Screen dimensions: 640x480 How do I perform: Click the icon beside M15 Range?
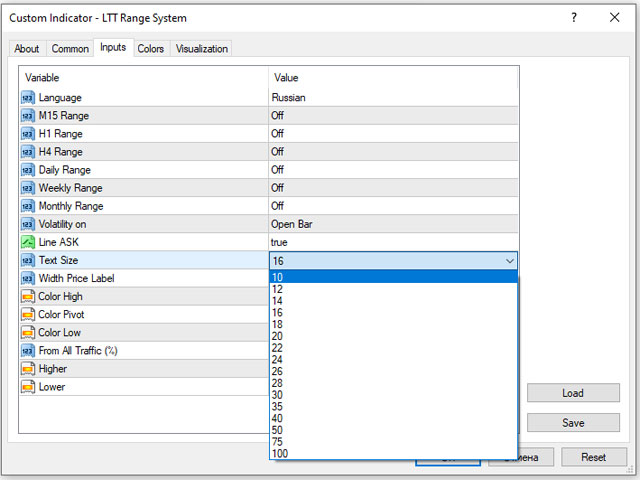point(28,116)
